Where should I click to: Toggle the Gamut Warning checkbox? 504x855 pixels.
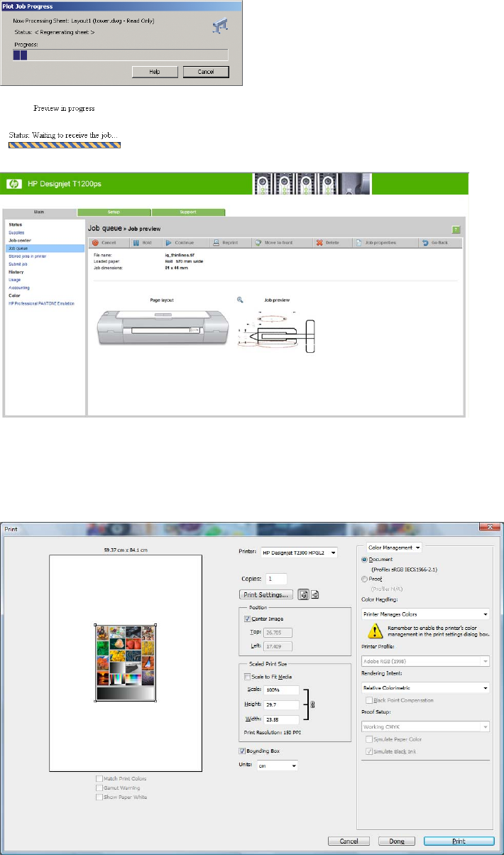point(99,788)
